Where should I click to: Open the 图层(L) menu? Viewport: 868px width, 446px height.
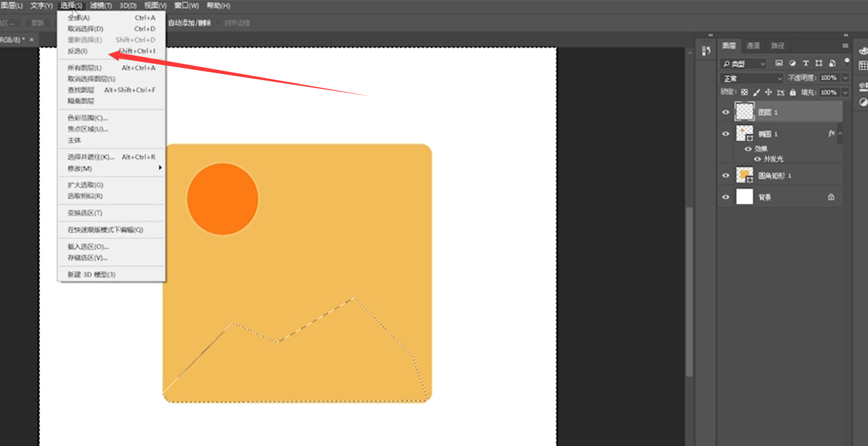tap(11, 5)
